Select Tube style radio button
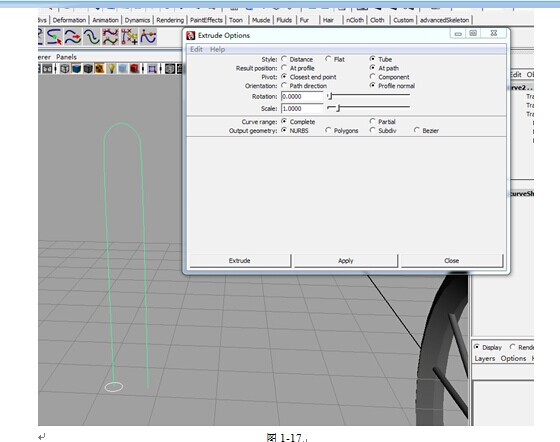Image resolution: width=560 pixels, height=442 pixels. (372, 59)
